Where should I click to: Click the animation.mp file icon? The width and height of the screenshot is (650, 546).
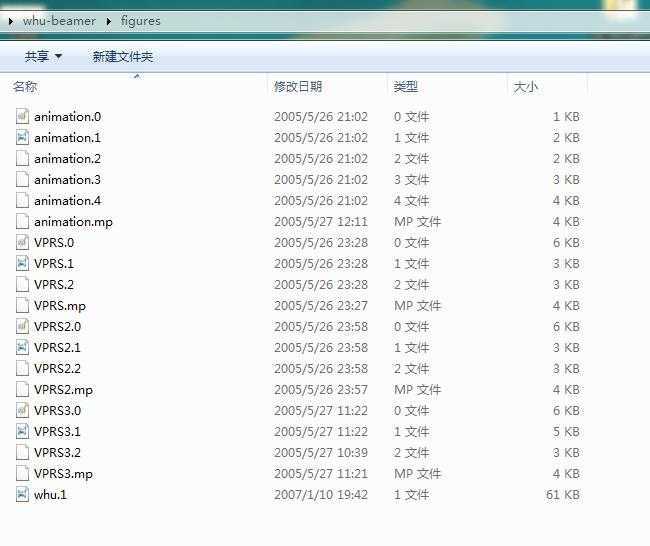[22, 222]
